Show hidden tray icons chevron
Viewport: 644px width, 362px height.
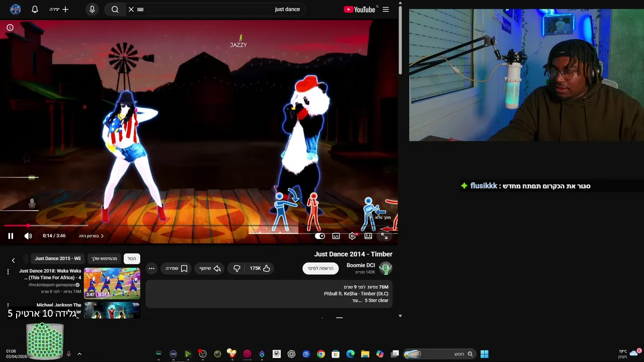pyautogui.click(x=79, y=354)
